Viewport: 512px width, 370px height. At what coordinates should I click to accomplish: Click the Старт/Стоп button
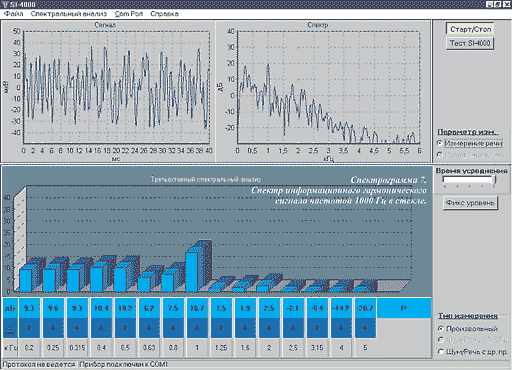[470, 29]
